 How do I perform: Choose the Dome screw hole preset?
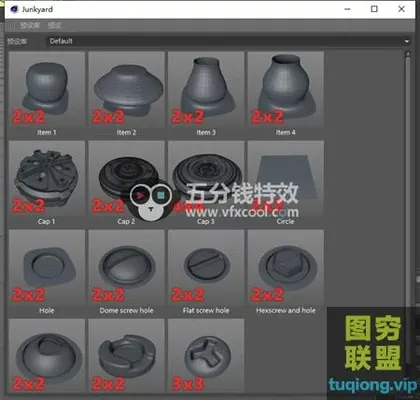click(x=126, y=267)
